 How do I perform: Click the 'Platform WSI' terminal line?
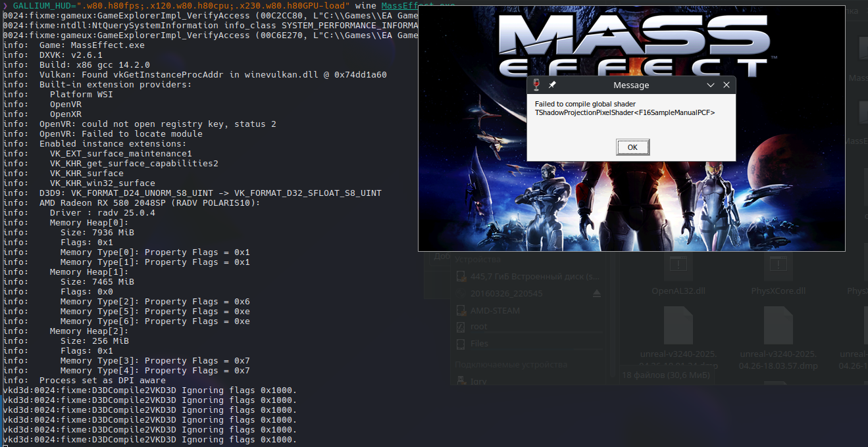point(82,95)
